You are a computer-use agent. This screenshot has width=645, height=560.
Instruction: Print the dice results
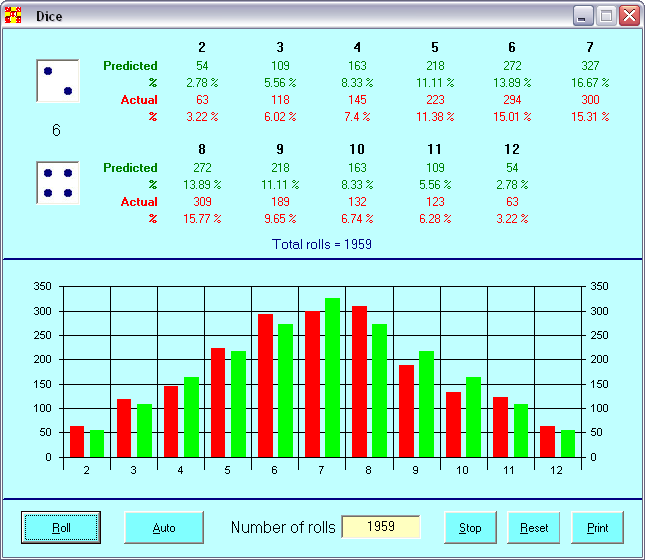tap(597, 527)
